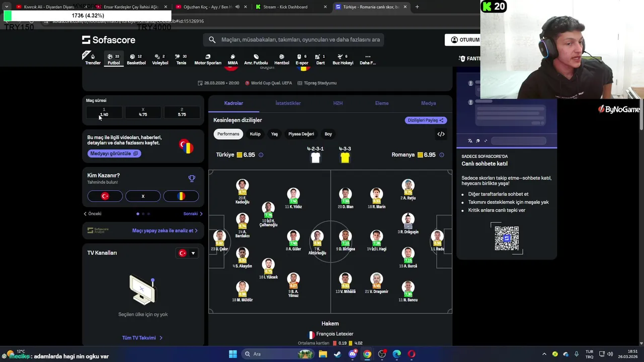Select the Kulüp lineup filter
This screenshot has height=362, width=644.
pos(255,134)
